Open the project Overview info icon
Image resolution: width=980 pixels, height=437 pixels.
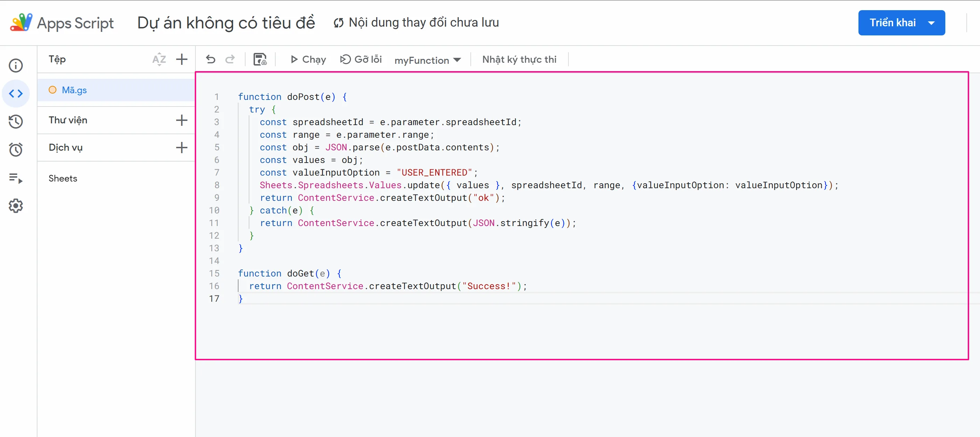[16, 66]
